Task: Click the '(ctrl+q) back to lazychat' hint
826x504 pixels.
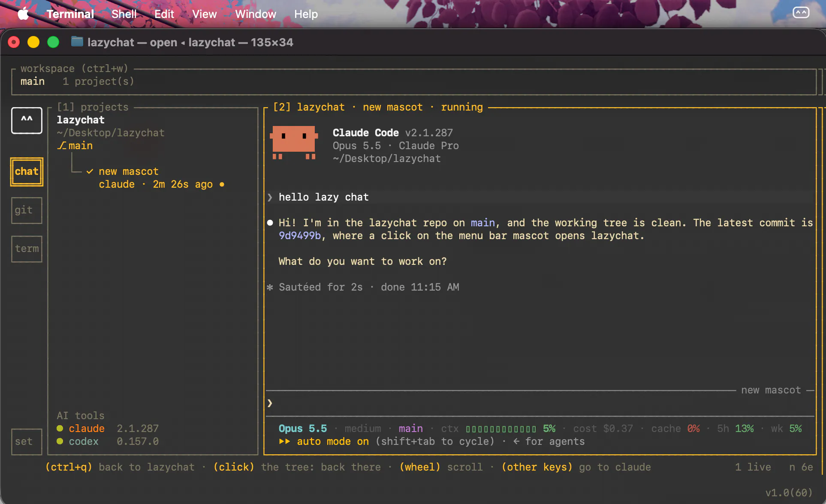Action: 120,467
